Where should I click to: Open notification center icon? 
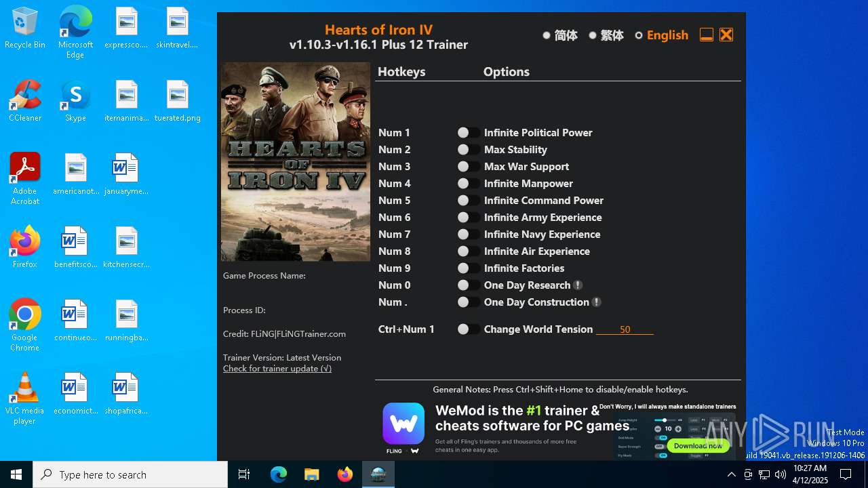pos(846,474)
